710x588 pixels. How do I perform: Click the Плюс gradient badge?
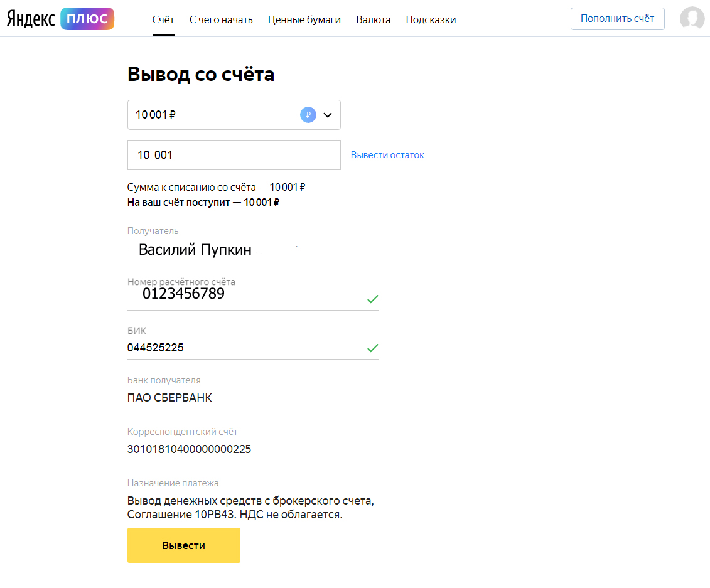pos(87,19)
